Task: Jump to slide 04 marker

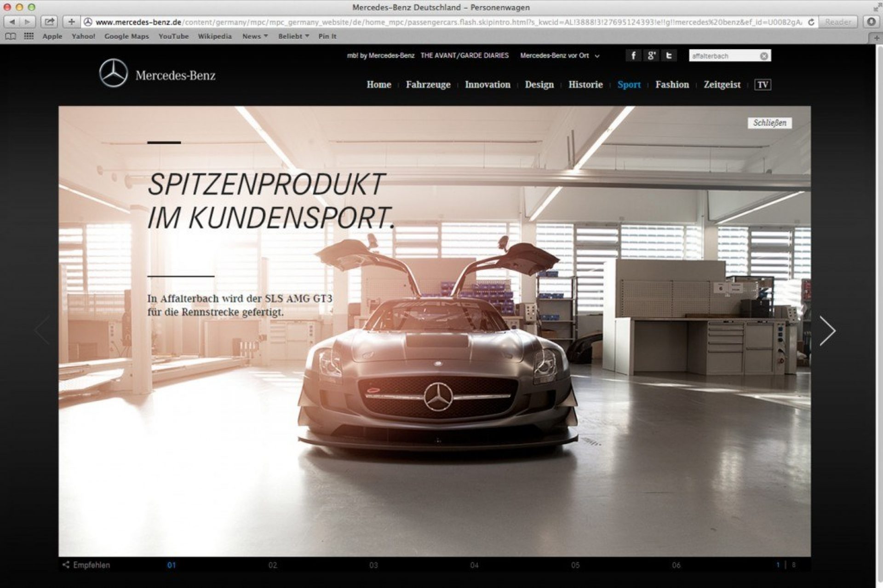Action: 474,565
